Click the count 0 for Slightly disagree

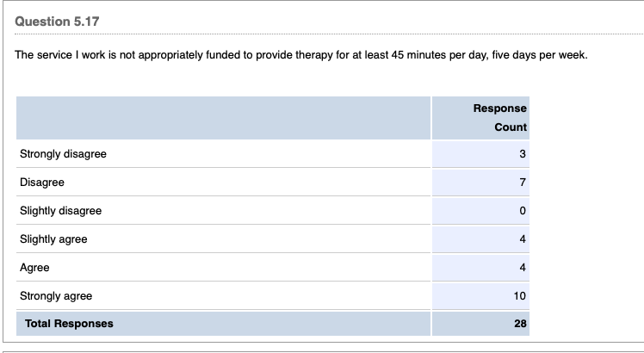pos(523,211)
